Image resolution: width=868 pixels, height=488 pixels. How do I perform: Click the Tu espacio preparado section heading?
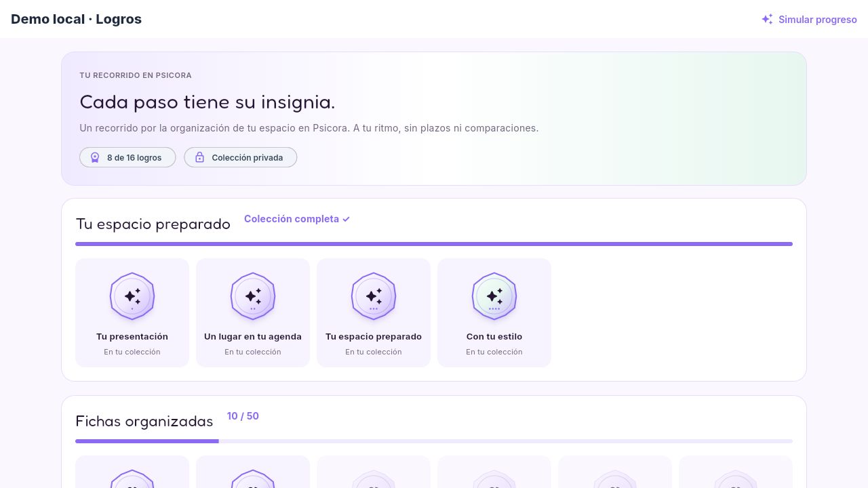pos(153,224)
